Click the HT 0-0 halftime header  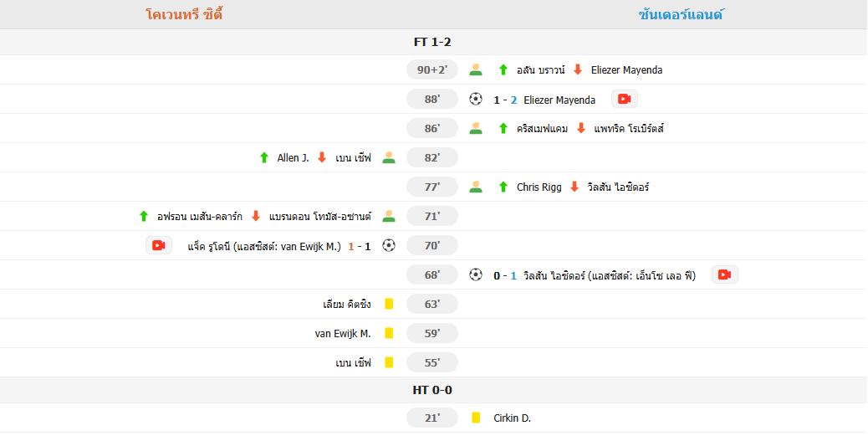[432, 390]
